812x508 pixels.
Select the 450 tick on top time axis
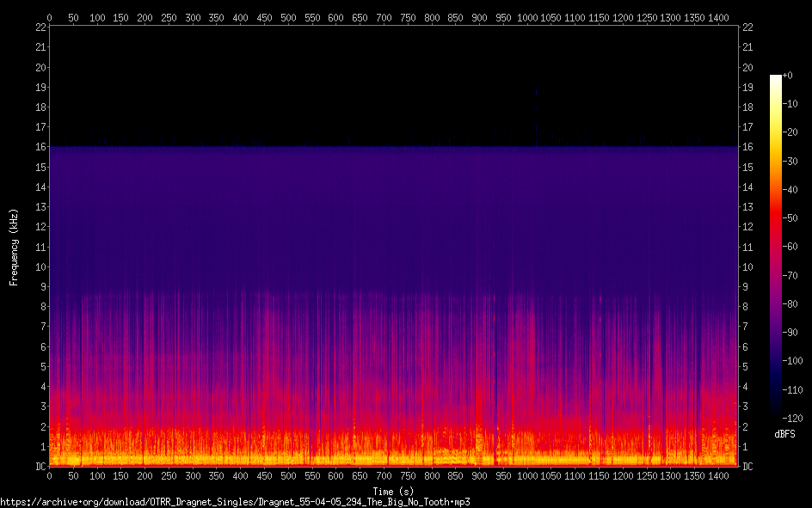tap(266, 16)
